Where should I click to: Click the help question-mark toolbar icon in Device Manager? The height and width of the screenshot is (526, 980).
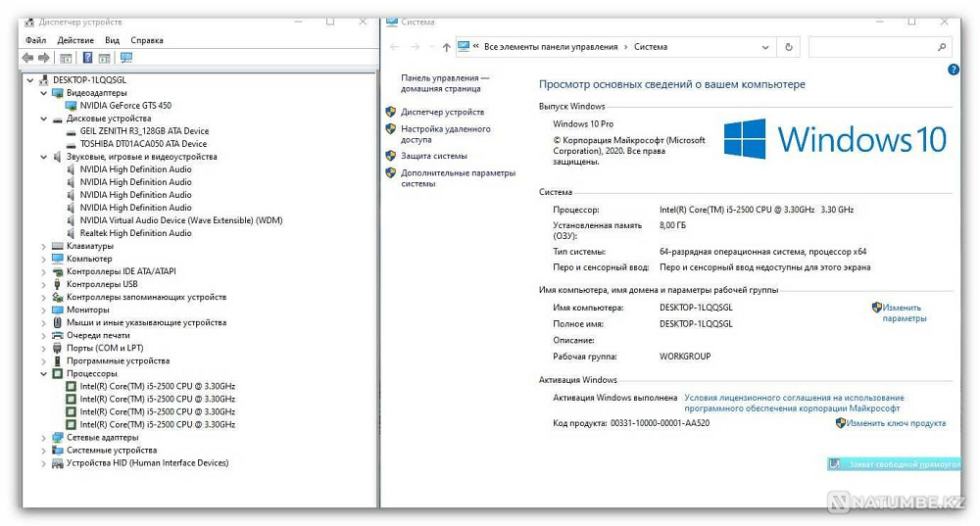87,58
